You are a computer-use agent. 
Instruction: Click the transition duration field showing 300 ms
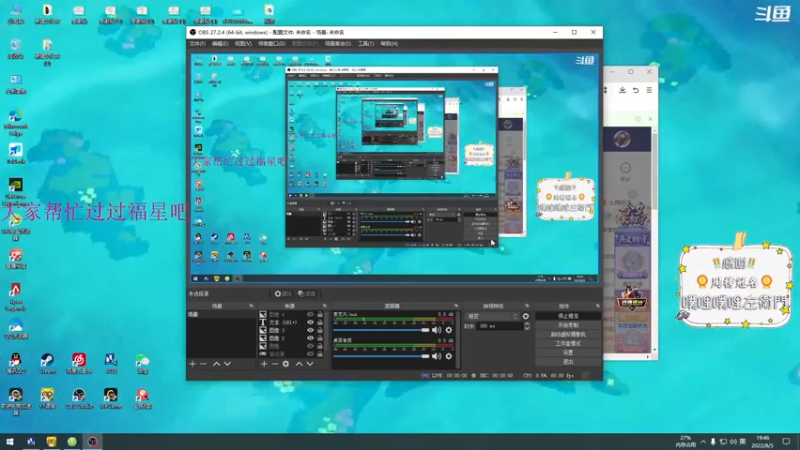[x=499, y=326]
